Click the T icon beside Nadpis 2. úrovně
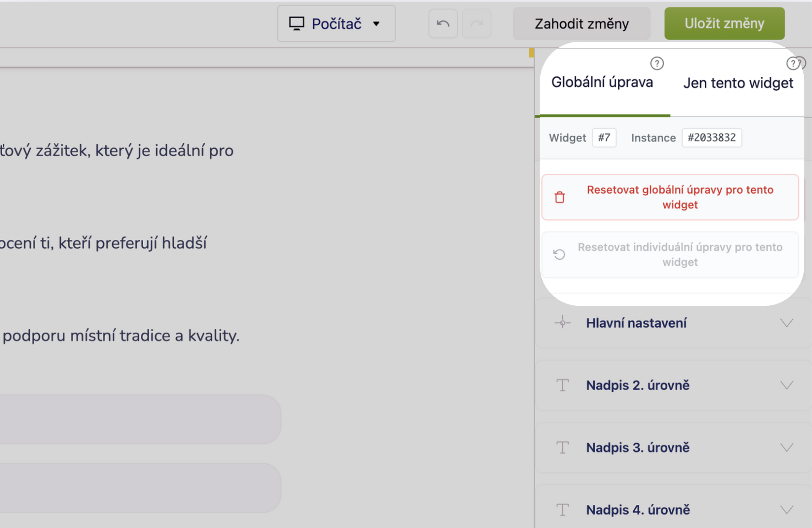Viewport: 812px width, 528px height. 562,385
